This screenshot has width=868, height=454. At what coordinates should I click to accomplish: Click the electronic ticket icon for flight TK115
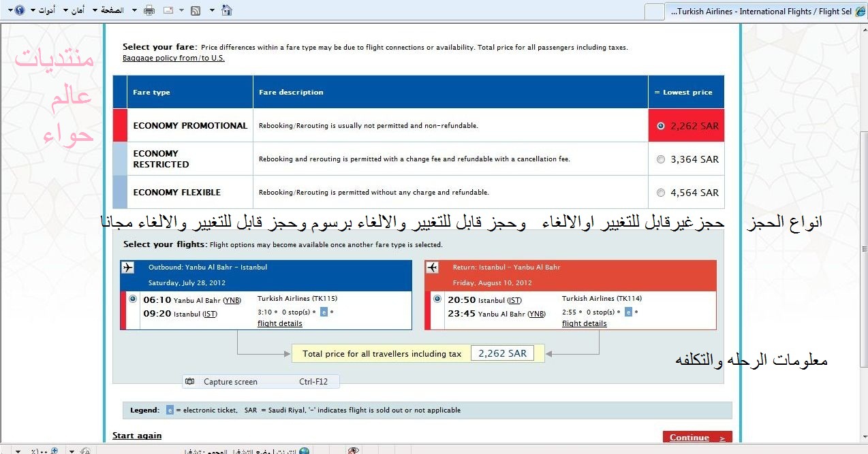(x=324, y=312)
